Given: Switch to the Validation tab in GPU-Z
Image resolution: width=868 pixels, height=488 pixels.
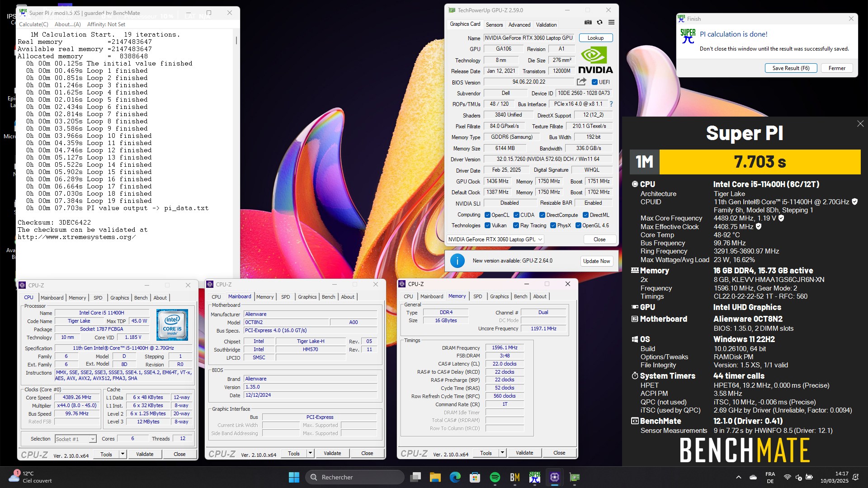Looking at the screenshot, I should pyautogui.click(x=546, y=25).
